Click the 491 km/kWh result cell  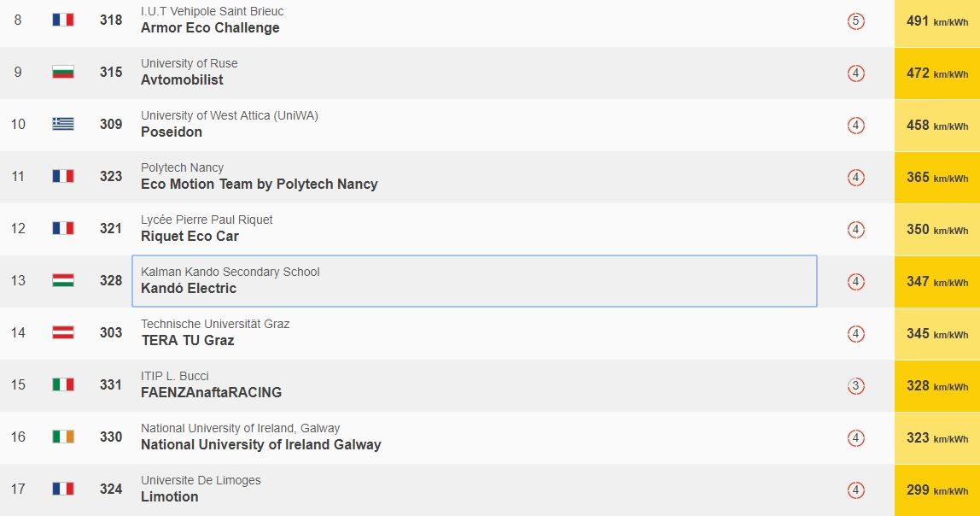click(937, 21)
